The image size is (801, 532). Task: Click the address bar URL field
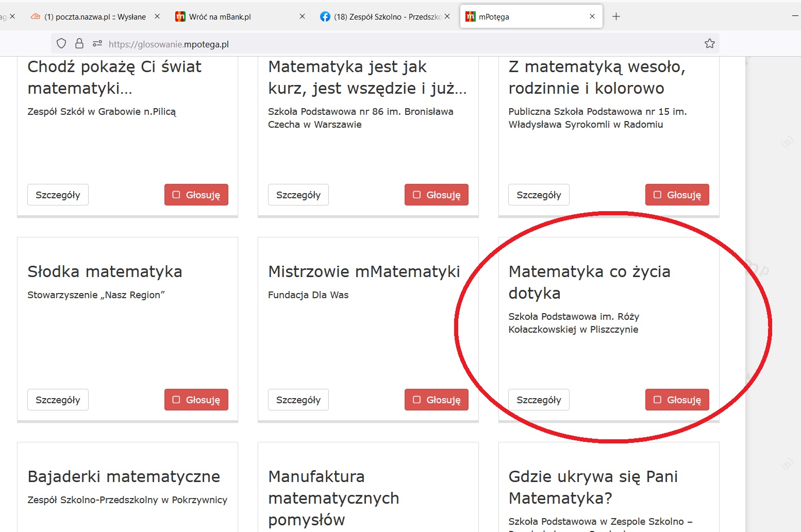[361, 44]
